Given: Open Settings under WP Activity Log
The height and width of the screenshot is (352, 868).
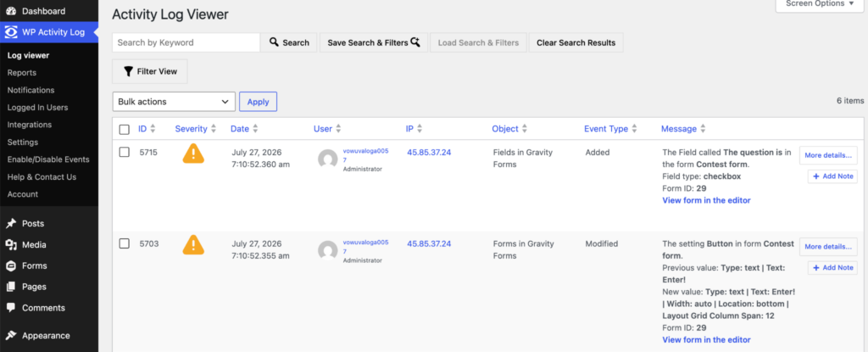Looking at the screenshot, I should [23, 142].
